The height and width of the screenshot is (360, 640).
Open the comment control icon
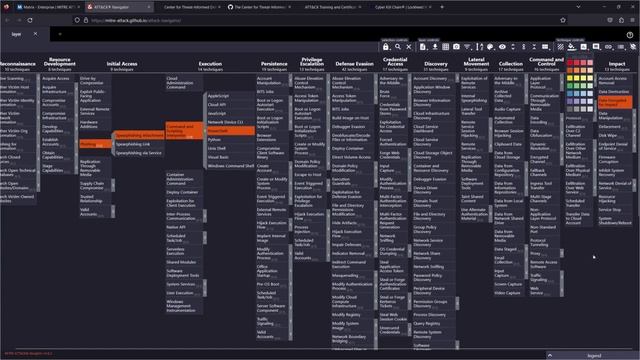point(596,47)
